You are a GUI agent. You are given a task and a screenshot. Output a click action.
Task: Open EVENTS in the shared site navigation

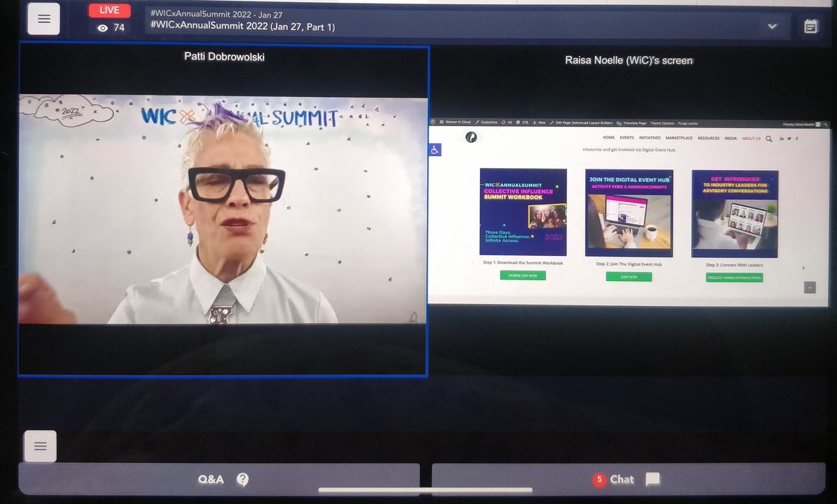point(627,138)
